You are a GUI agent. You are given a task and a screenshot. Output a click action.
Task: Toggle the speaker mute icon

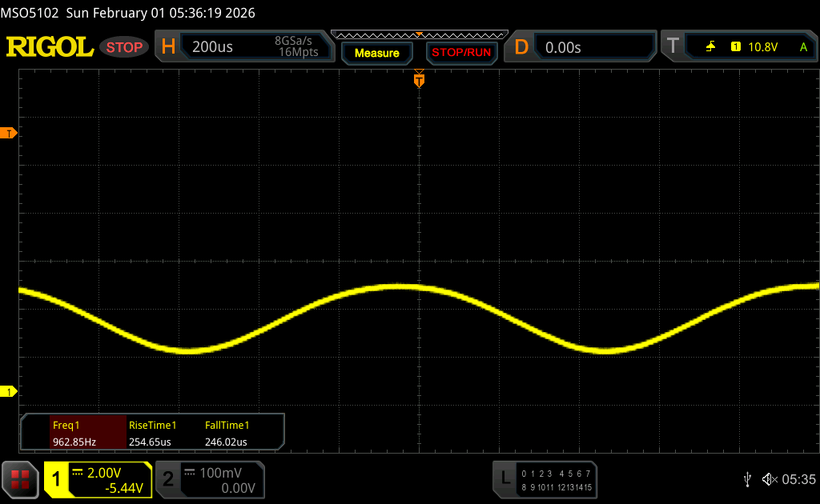coord(769,479)
